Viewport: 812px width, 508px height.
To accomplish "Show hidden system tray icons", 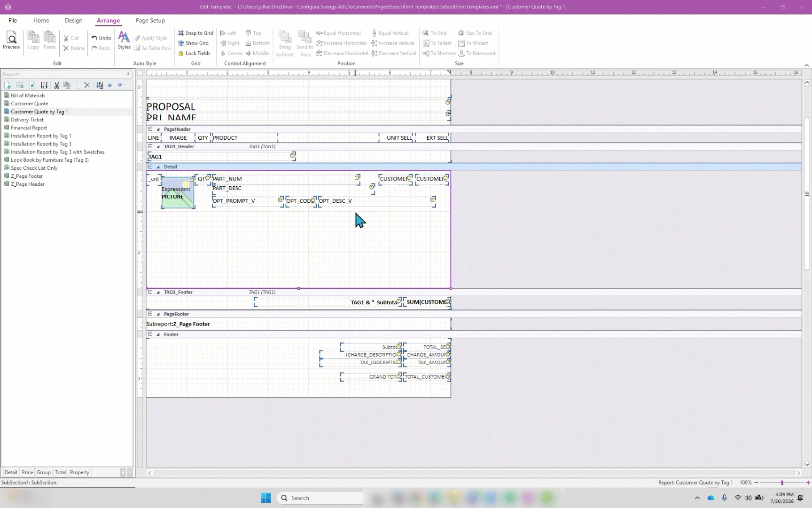I will 697,498.
